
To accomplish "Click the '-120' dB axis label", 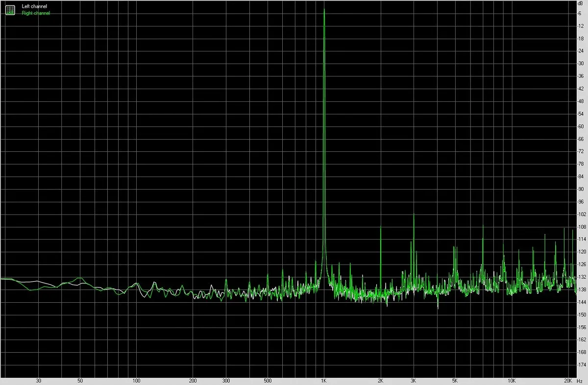I will tap(582, 252).
